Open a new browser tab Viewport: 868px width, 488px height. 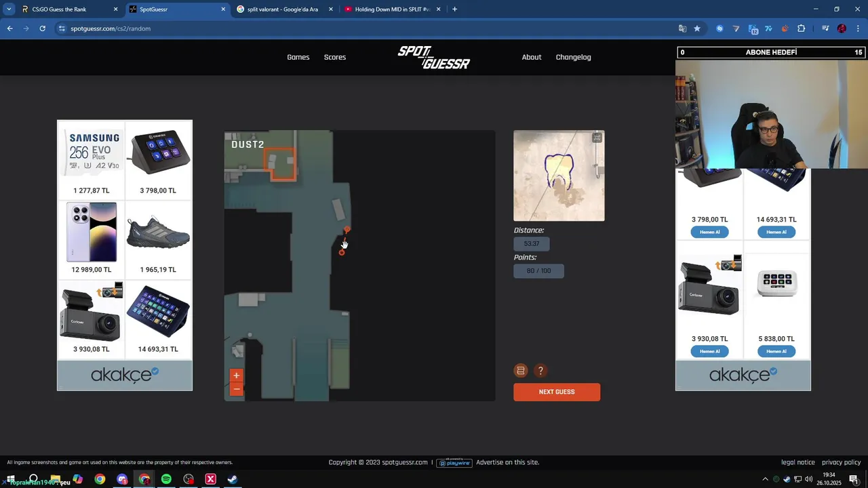click(x=454, y=9)
